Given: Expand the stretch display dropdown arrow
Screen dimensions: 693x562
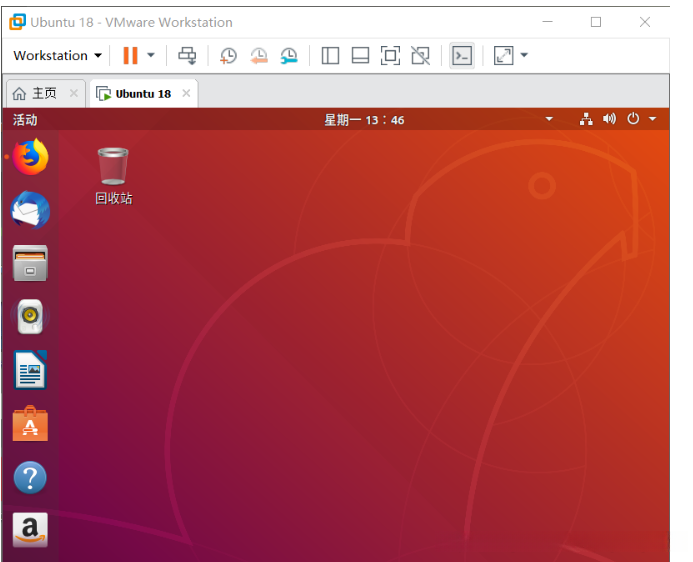Looking at the screenshot, I should tap(524, 56).
